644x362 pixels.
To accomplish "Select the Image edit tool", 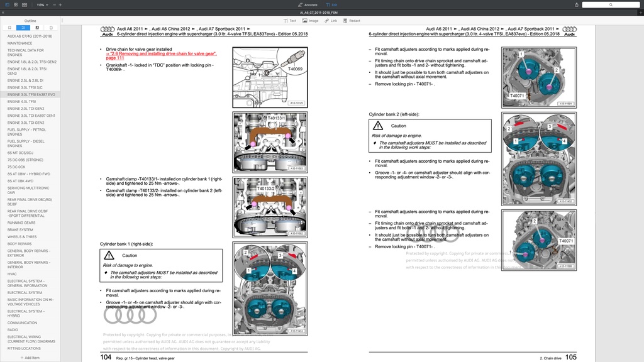I will pos(310,21).
